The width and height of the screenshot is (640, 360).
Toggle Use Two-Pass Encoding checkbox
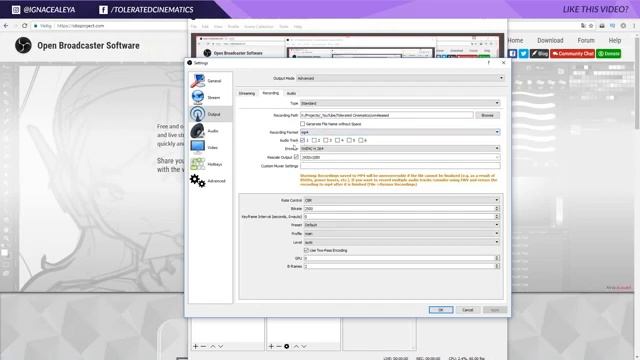[306, 250]
